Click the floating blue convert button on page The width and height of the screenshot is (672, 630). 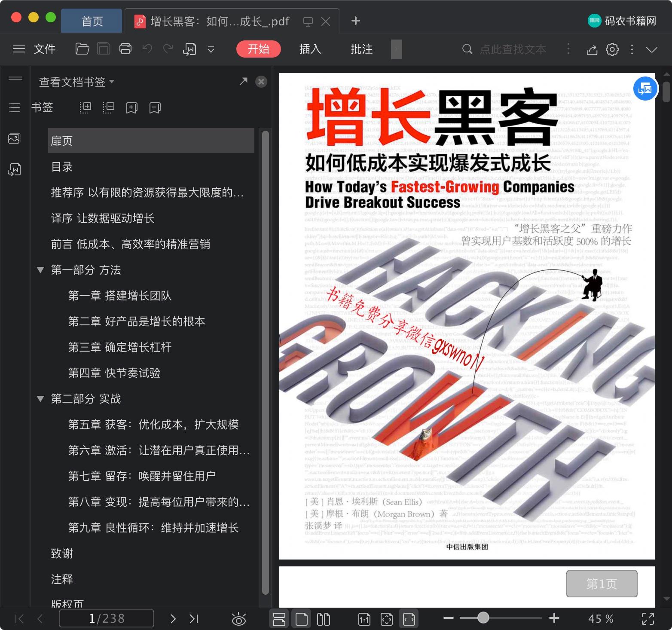645,89
